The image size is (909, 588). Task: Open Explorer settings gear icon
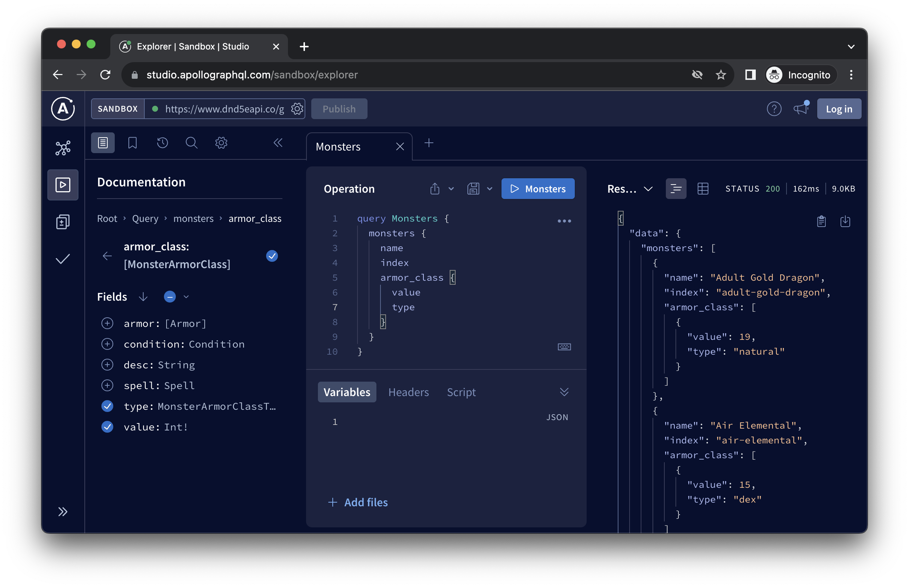[221, 143]
